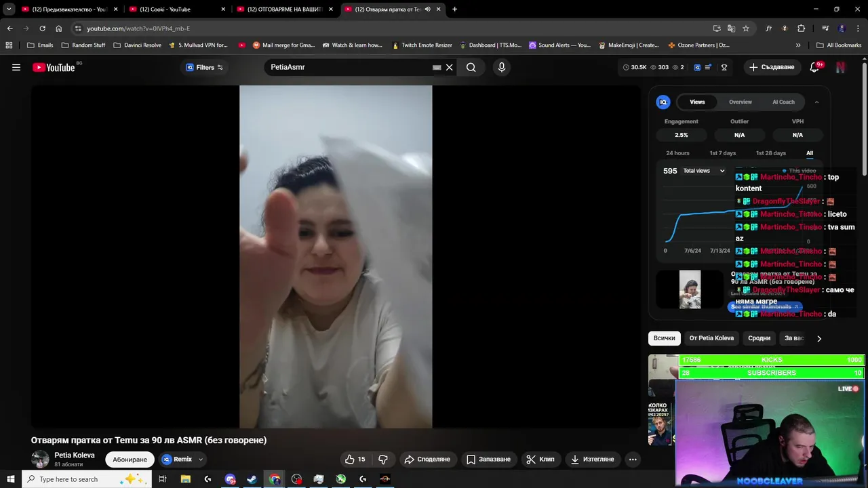Close the Cooki - YouTube tab
The width and height of the screenshot is (868, 488).
223,9
